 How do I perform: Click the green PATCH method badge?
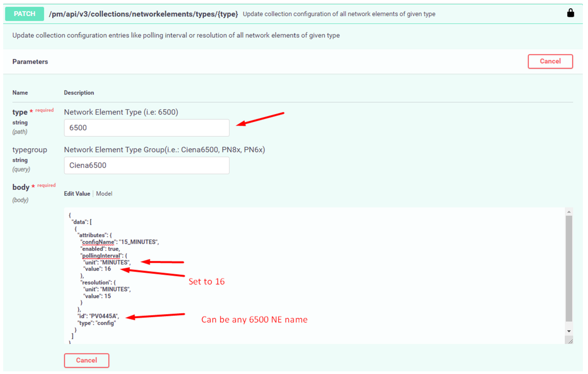click(x=24, y=14)
